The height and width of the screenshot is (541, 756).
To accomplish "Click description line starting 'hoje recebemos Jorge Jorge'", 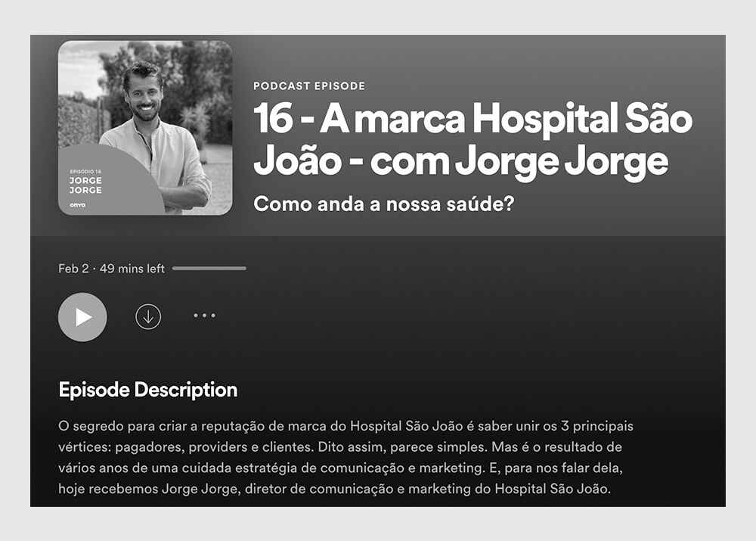I will [x=335, y=489].
